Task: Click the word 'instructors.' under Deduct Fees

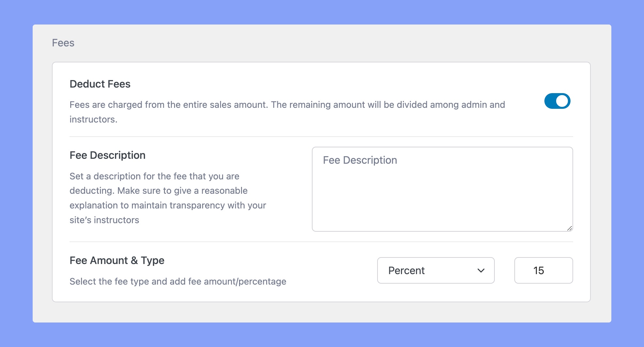Action: pos(93,119)
